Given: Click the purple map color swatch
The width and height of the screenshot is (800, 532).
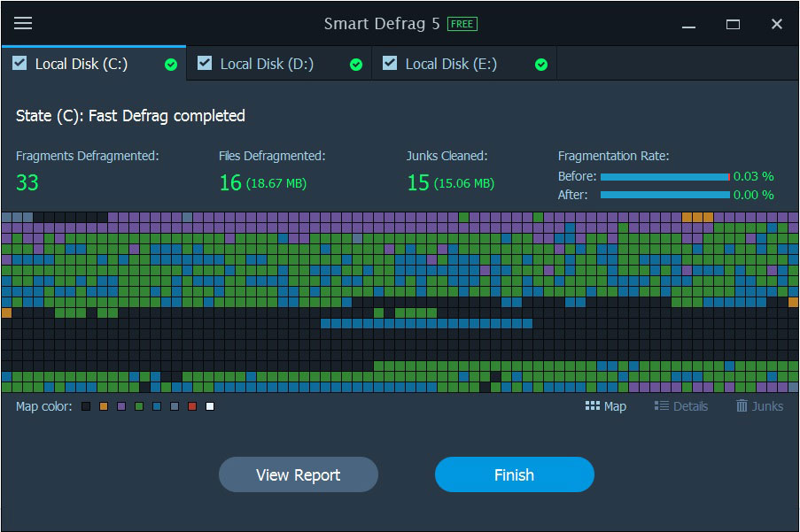Looking at the screenshot, I should tap(121, 406).
